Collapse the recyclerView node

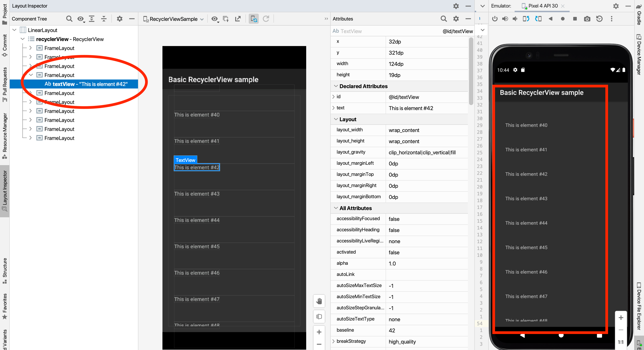[x=23, y=39]
